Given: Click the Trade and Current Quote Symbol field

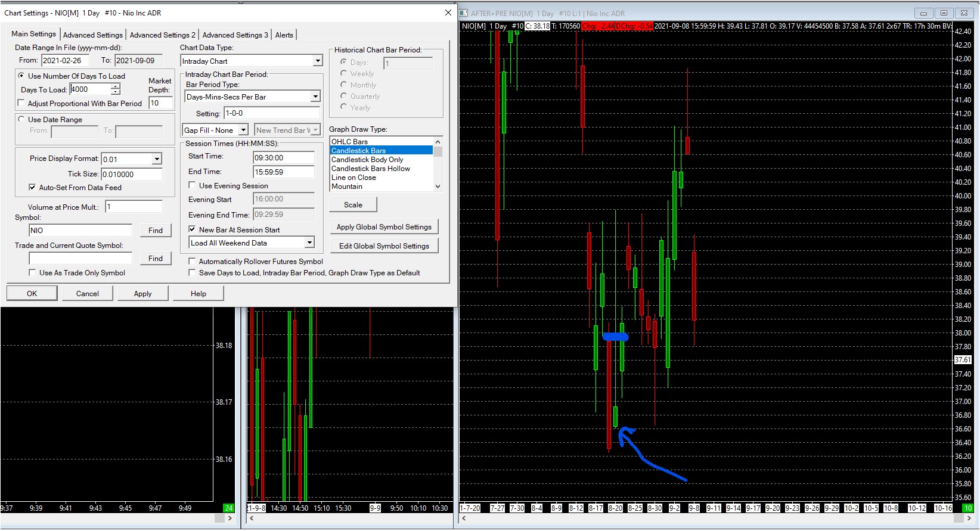Looking at the screenshot, I should (x=80, y=258).
